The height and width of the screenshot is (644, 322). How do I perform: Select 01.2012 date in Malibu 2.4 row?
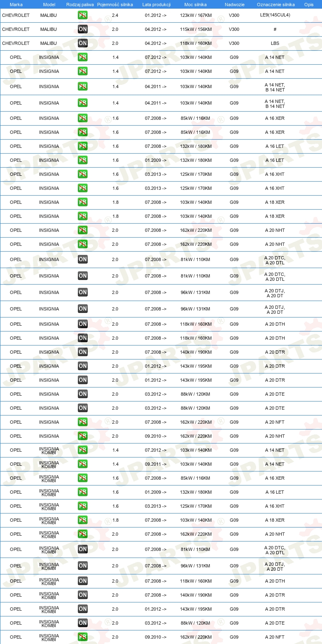(156, 15)
